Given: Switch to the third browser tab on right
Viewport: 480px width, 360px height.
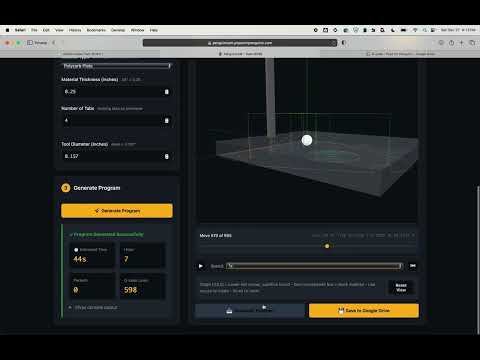Looking at the screenshot, I should 400,54.
